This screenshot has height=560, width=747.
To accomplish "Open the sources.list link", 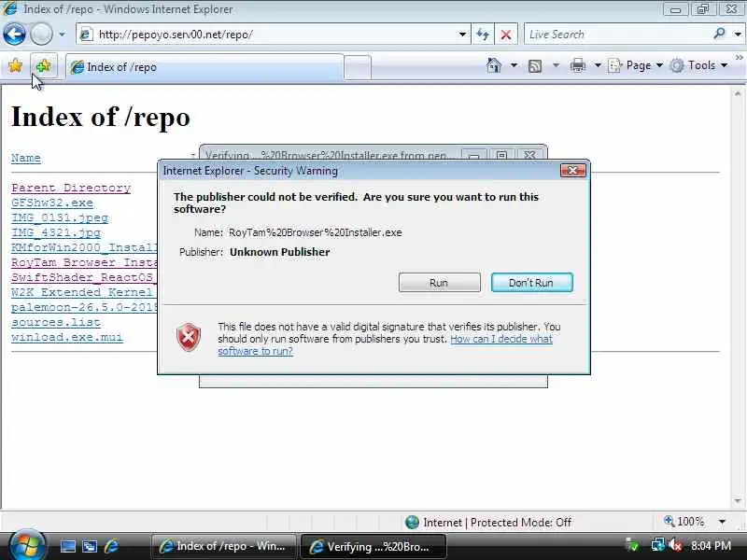I will [x=56, y=322].
